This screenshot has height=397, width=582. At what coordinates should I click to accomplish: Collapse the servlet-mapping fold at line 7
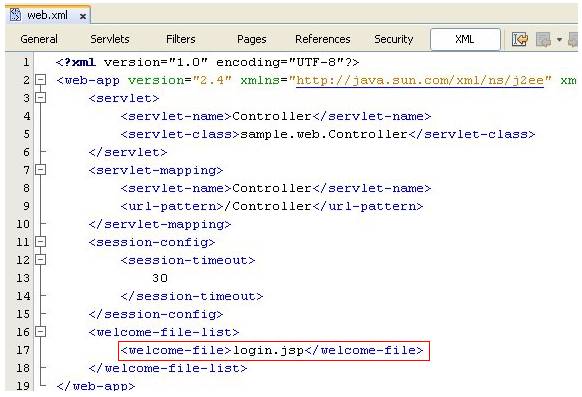click(40, 170)
